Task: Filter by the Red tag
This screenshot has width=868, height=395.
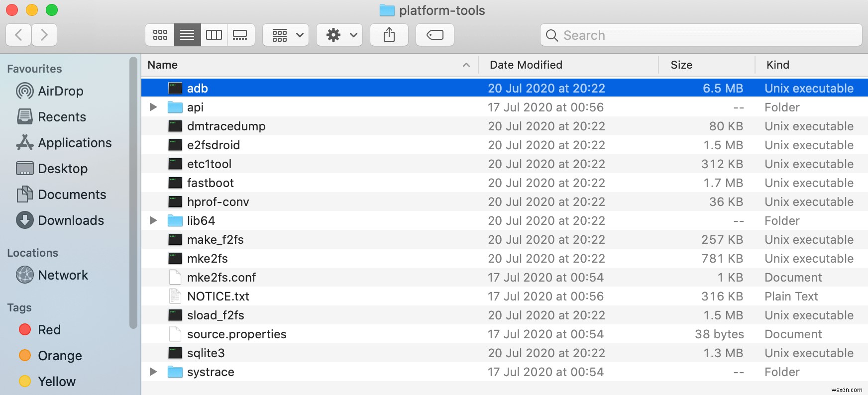Action: tap(49, 330)
